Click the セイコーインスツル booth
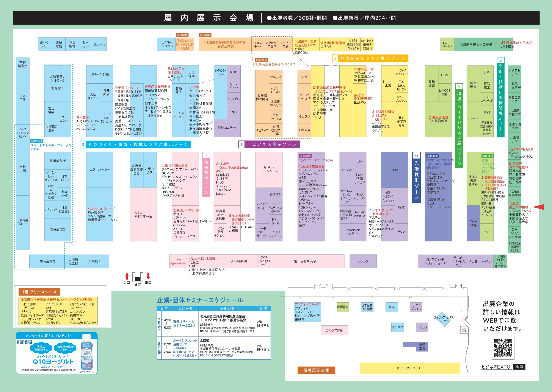Viewport: 552px width, 392px height. pyautogui.click(x=166, y=44)
